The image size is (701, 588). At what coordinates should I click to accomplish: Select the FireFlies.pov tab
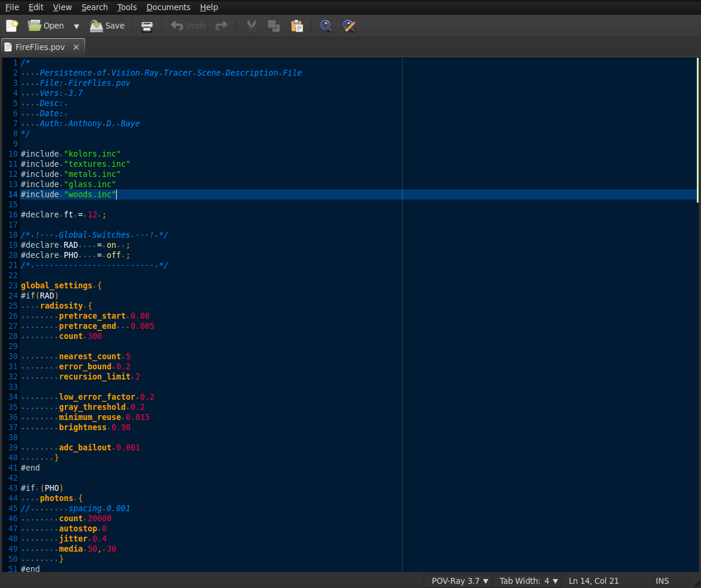pos(40,47)
